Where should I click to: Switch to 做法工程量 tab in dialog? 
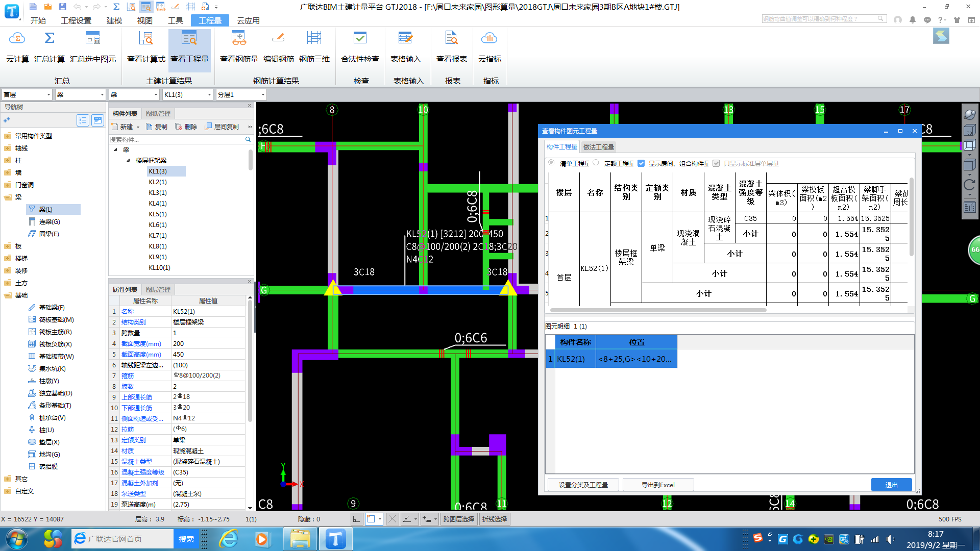point(598,147)
